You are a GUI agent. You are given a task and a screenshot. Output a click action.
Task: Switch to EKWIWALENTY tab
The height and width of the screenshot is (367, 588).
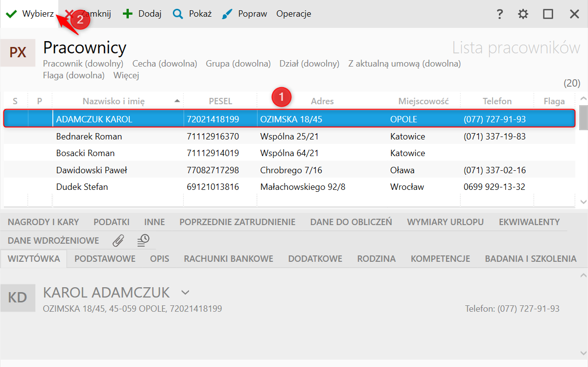tap(529, 222)
